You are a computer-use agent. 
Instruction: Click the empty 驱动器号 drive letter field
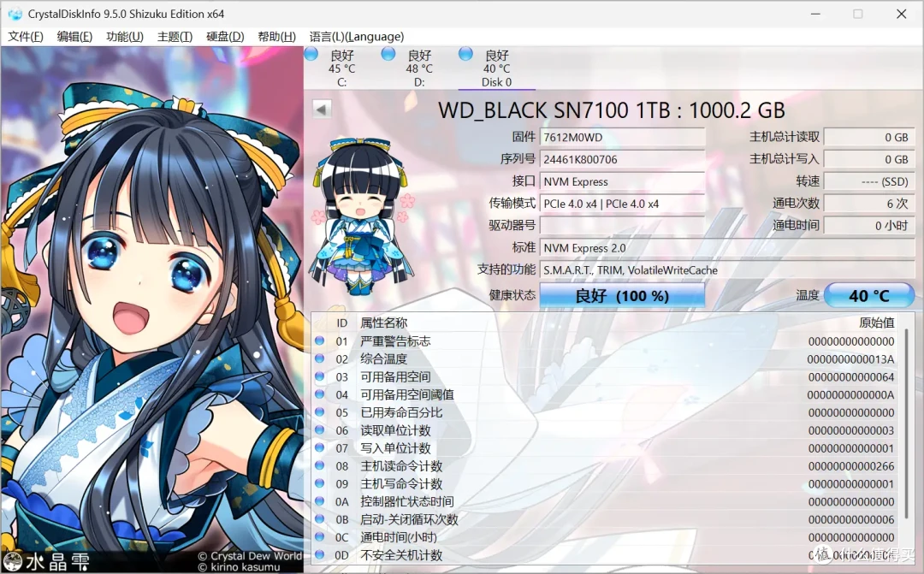[x=622, y=226]
